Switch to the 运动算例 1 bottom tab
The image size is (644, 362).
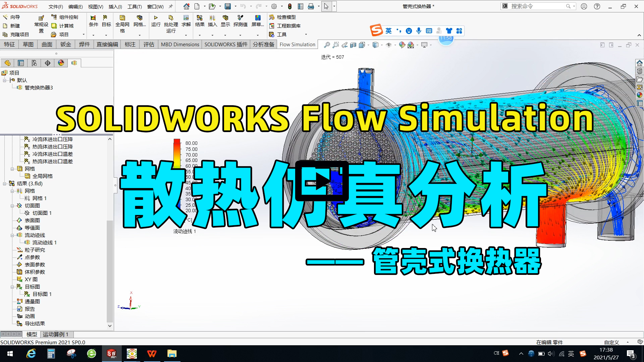(x=55, y=335)
